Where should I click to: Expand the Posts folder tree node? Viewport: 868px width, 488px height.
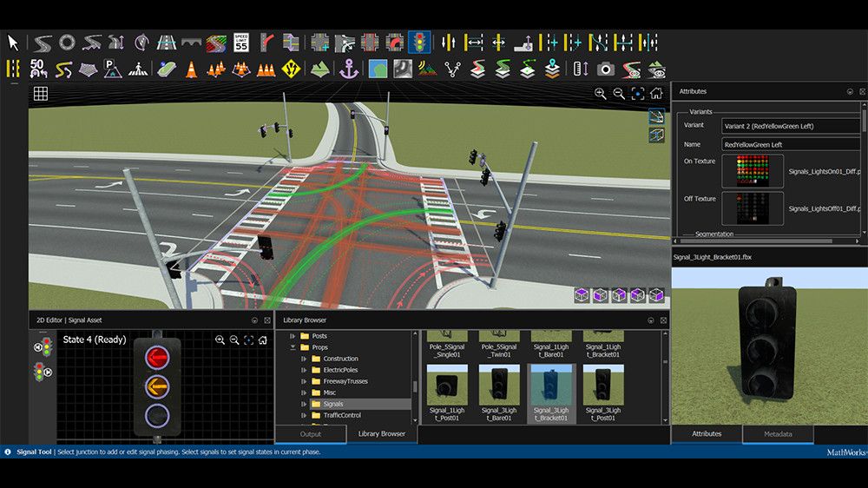[293, 336]
